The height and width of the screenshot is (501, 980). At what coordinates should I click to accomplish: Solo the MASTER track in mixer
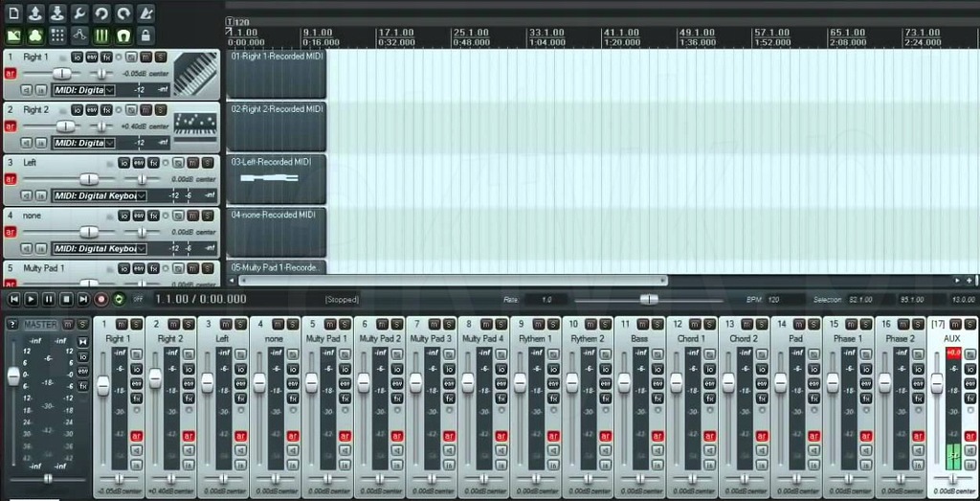pyautogui.click(x=83, y=325)
